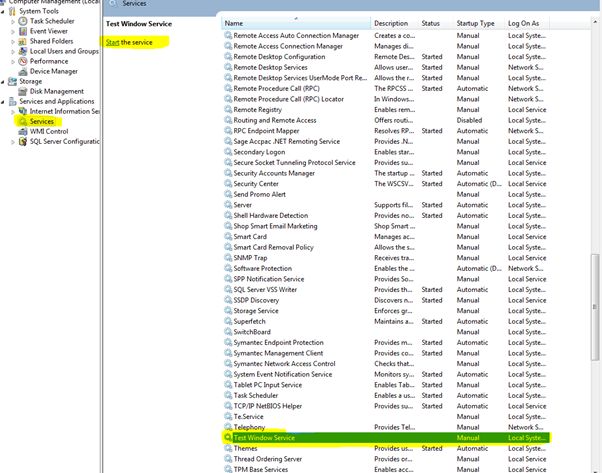Click the scroll up arrow of services list
Screen dimensions: 602x473
[x=595, y=23]
